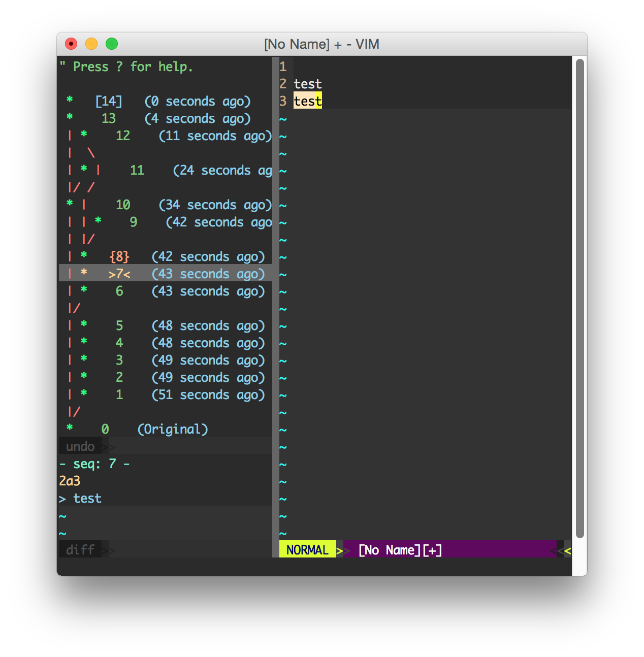The height and width of the screenshot is (657, 644).
Task: Click the 'undo' panel title in statusline
Action: 80,446
